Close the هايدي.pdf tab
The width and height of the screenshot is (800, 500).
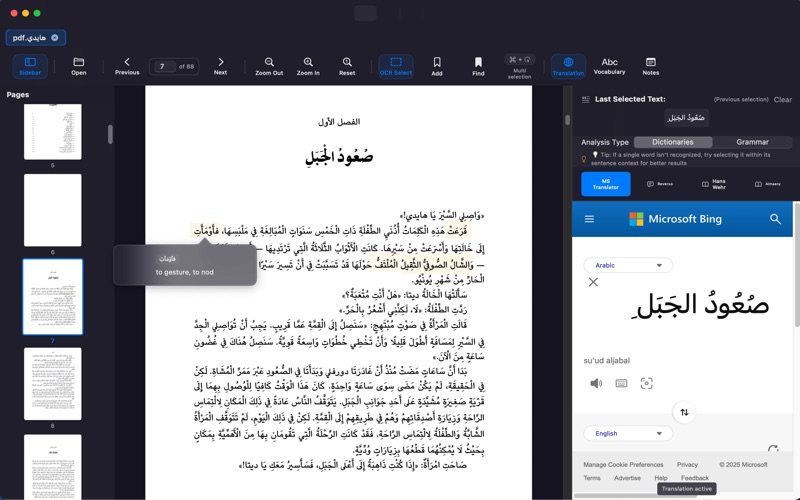[x=55, y=38]
